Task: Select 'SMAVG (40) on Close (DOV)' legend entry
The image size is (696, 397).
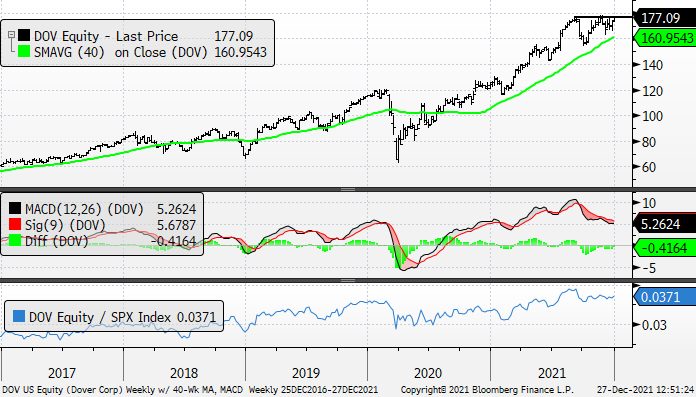Action: coord(121,52)
